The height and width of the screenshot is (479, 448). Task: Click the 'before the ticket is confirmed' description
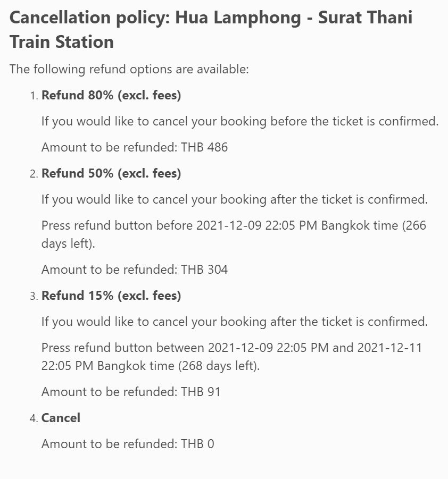pos(239,121)
